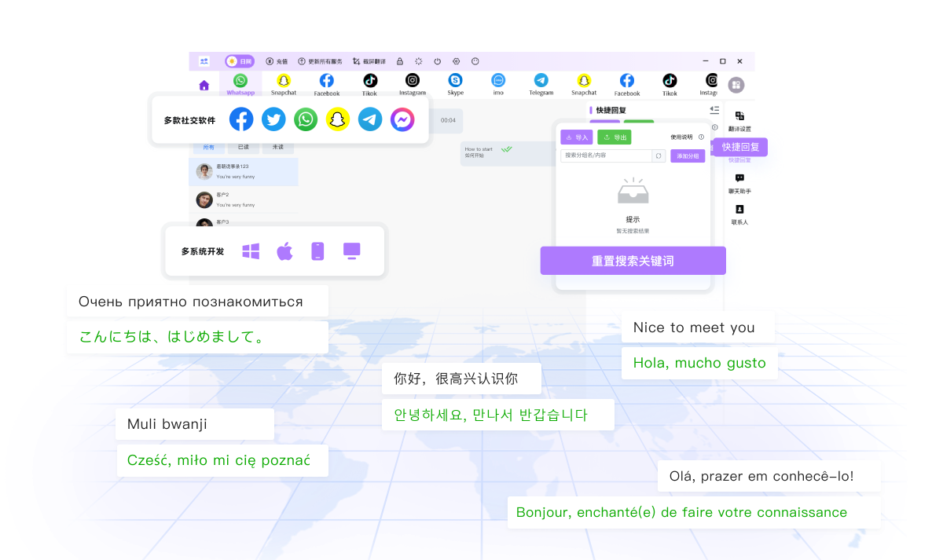Click Snapchat ghost icon in the 多款社交软件 card

point(338,119)
